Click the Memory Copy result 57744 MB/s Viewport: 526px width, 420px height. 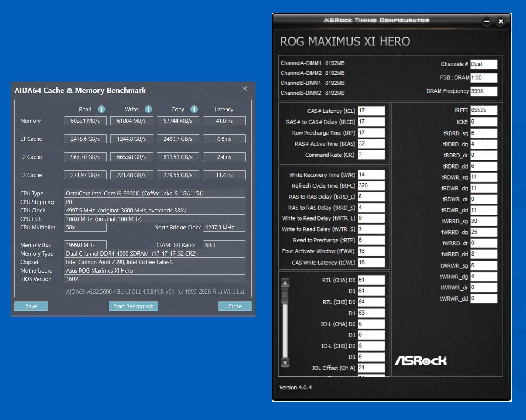(x=178, y=121)
